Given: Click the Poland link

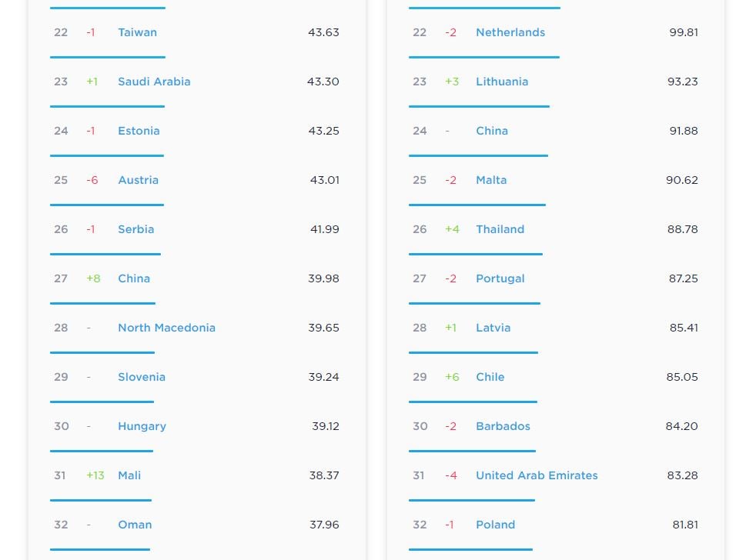Looking at the screenshot, I should (495, 525).
